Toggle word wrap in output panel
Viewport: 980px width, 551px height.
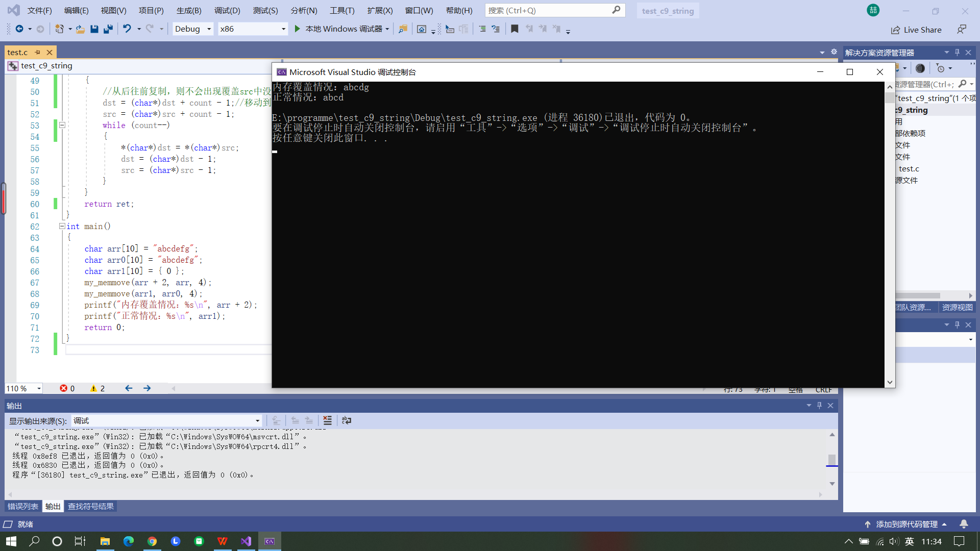(347, 420)
